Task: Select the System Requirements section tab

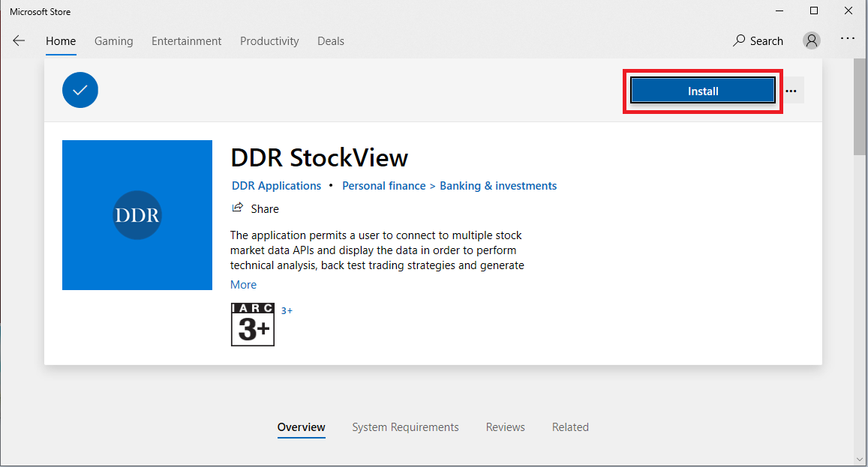Action: [405, 427]
